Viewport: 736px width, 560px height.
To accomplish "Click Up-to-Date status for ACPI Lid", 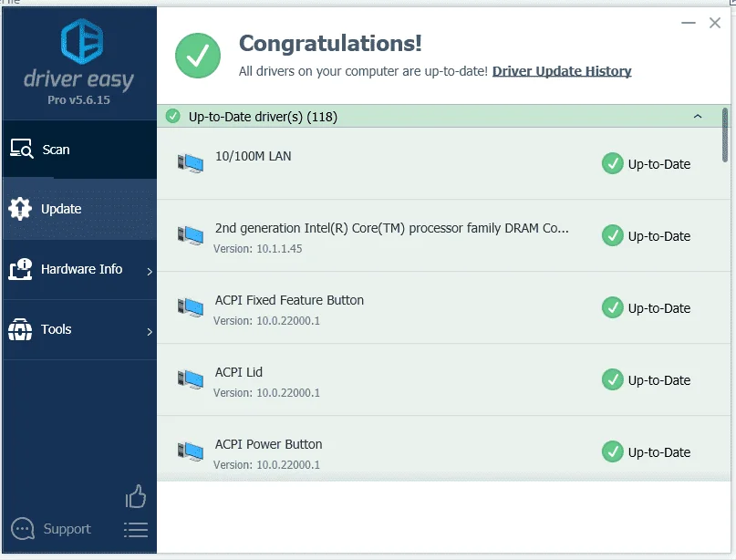I will point(659,380).
